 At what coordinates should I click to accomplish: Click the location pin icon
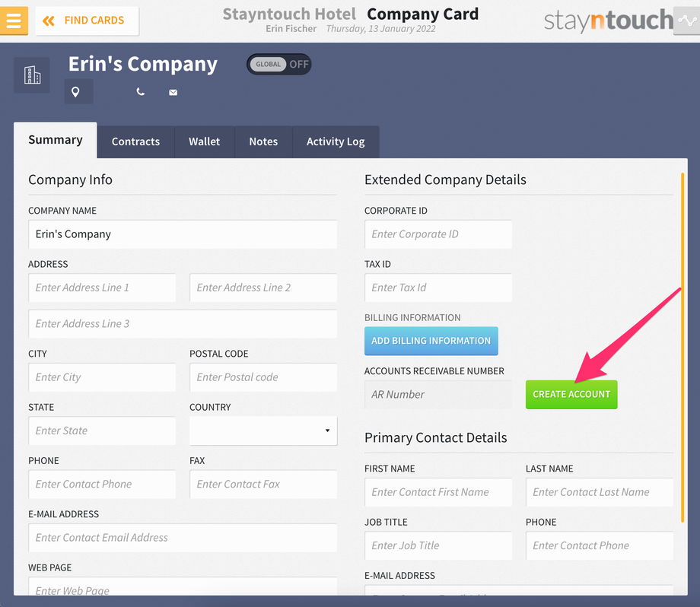pos(75,92)
